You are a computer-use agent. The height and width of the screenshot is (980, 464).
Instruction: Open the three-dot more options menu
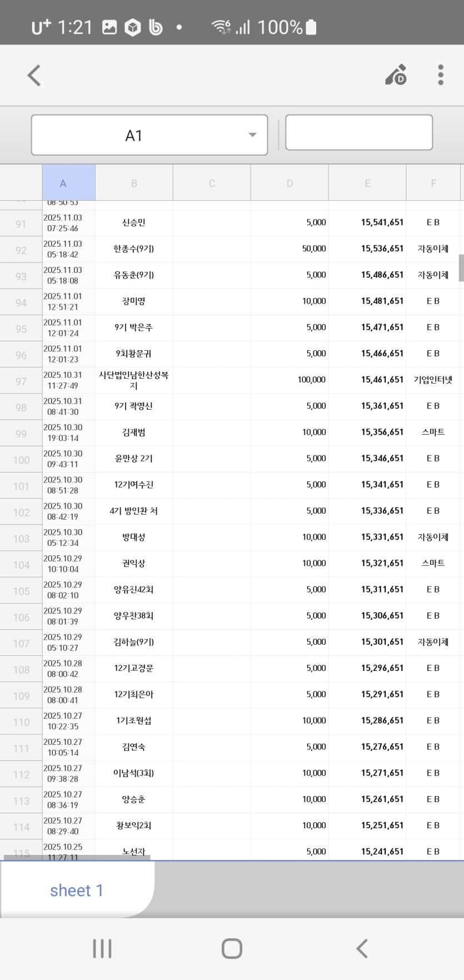[x=440, y=75]
